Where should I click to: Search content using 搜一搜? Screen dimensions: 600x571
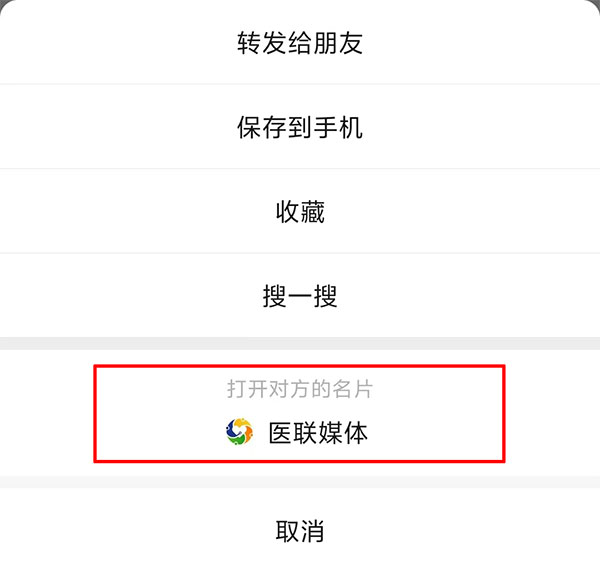coord(300,296)
